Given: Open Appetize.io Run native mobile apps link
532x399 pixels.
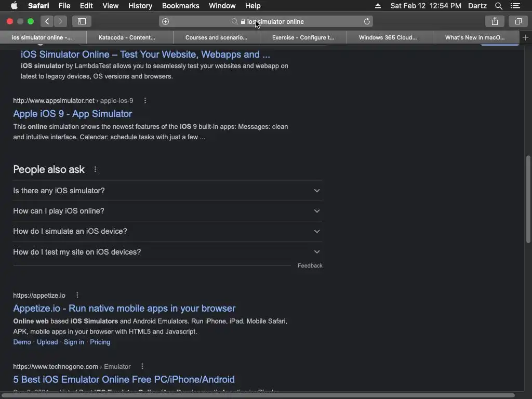Looking at the screenshot, I should tap(124, 309).
